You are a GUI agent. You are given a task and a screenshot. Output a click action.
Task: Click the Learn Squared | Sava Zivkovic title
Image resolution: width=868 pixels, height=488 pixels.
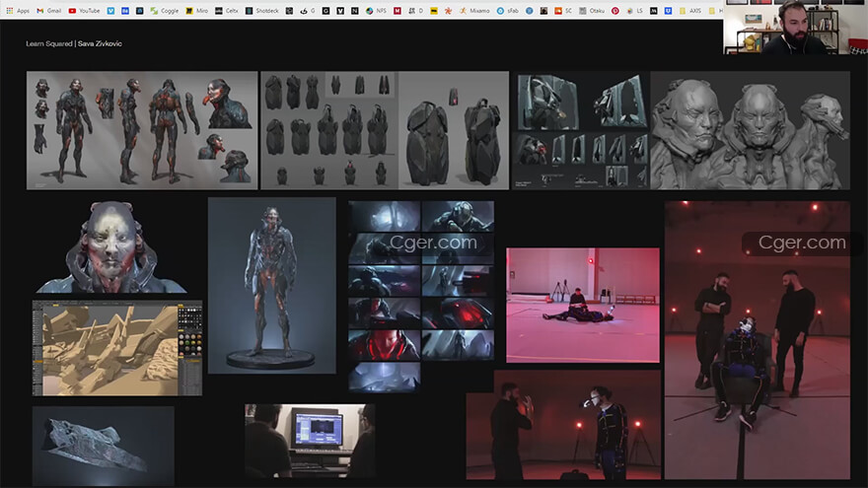(x=74, y=43)
